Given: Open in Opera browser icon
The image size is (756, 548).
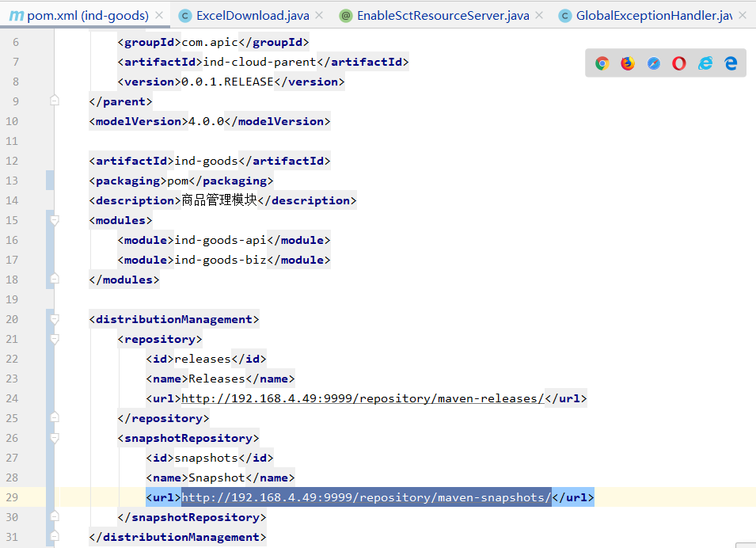Looking at the screenshot, I should 679,63.
